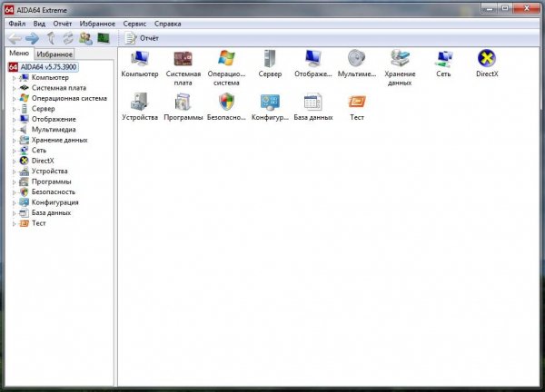Expand the Сеть tree node
The image size is (545, 392).
point(14,151)
